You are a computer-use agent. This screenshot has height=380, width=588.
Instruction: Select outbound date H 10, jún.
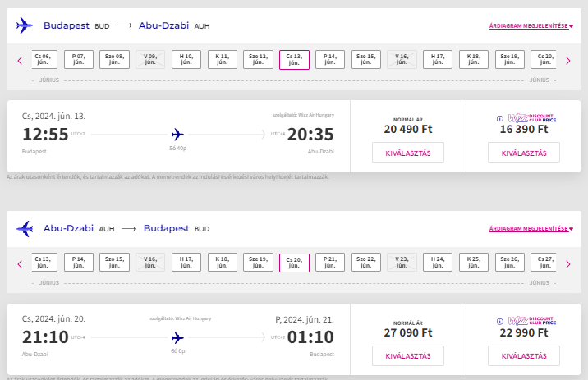pos(186,60)
